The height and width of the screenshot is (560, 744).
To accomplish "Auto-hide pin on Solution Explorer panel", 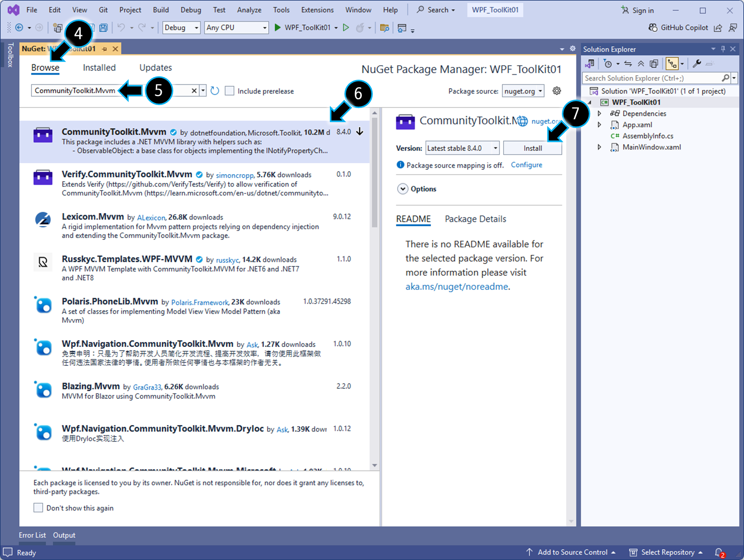I will pos(723,49).
